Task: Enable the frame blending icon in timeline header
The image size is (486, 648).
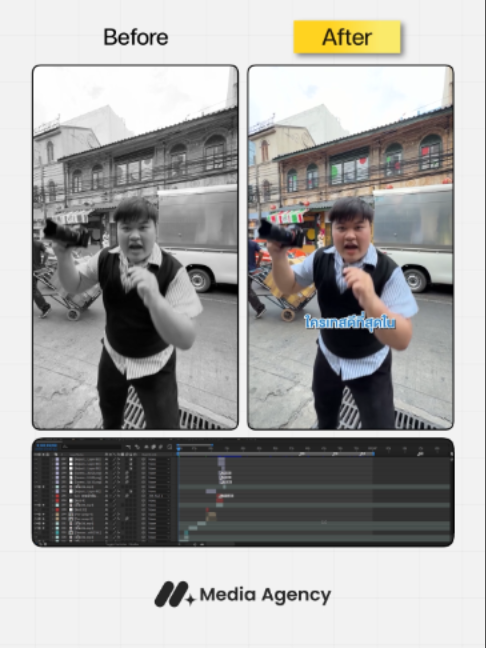Action: coord(153,447)
